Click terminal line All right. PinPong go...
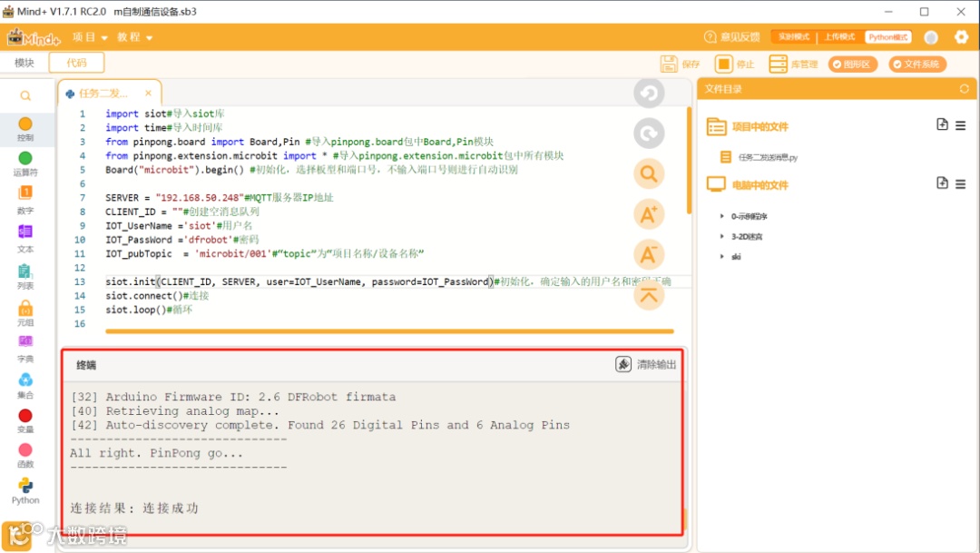This screenshot has width=980, height=553. tap(156, 453)
